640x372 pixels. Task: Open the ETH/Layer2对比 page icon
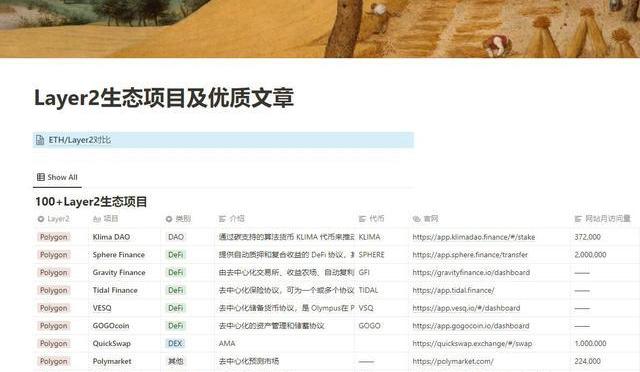point(40,140)
